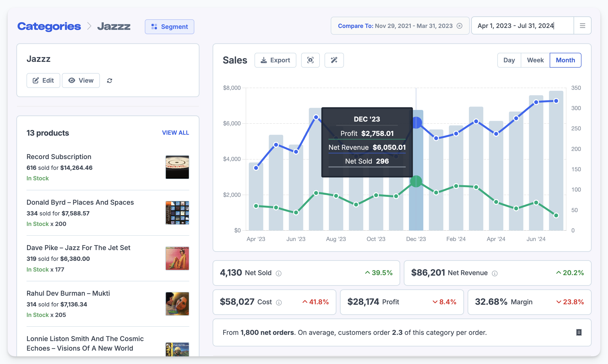
Task: Select the Month tab
Action: (565, 60)
